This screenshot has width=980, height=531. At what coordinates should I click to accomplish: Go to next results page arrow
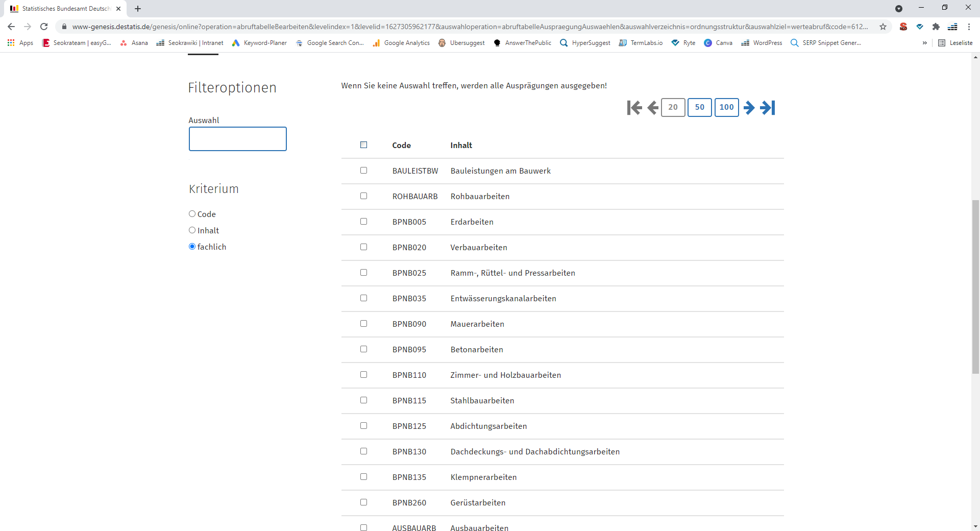click(749, 108)
